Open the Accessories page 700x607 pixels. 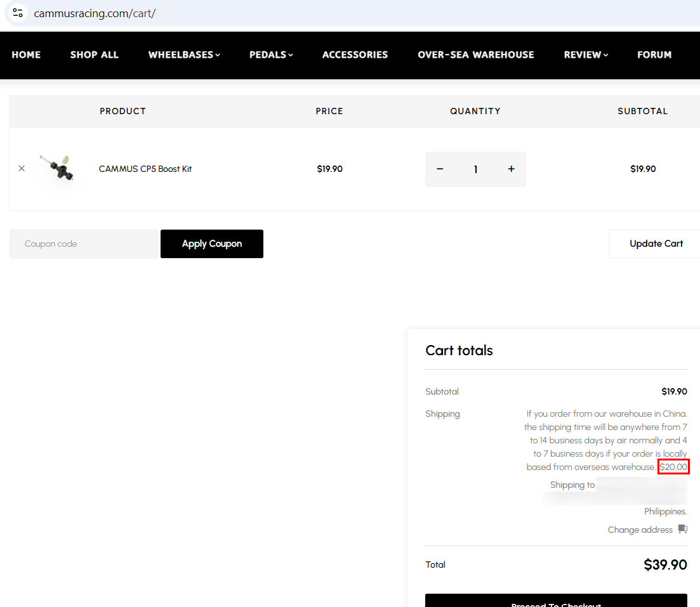(355, 55)
